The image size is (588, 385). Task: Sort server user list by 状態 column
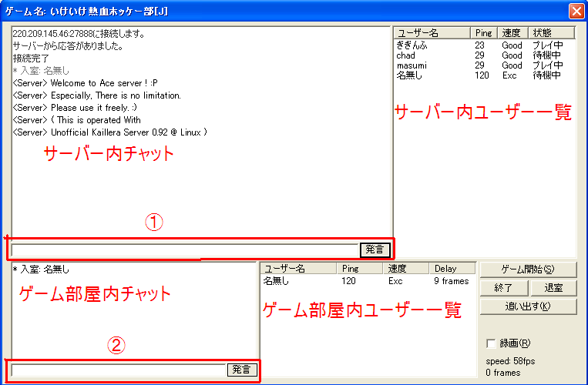550,33
